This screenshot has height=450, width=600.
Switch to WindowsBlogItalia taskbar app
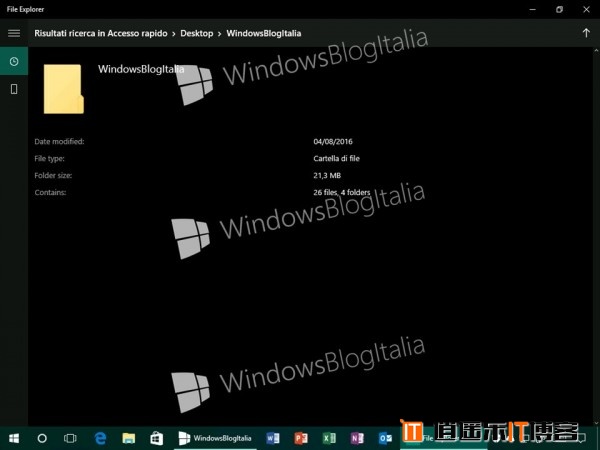[215, 438]
